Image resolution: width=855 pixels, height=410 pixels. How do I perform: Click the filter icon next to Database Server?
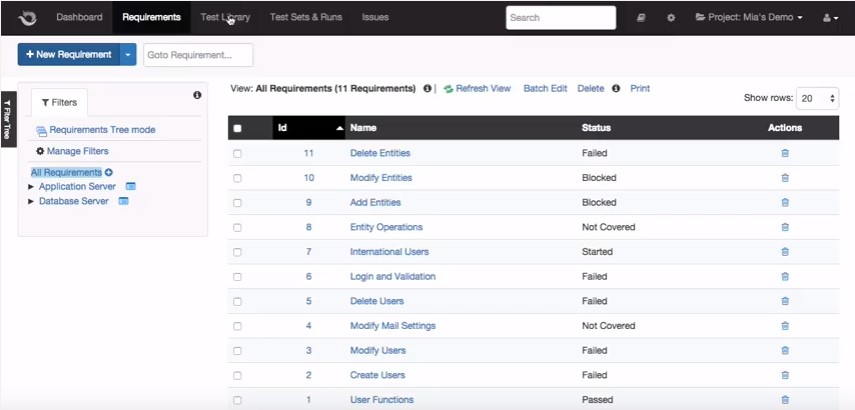[x=124, y=201]
